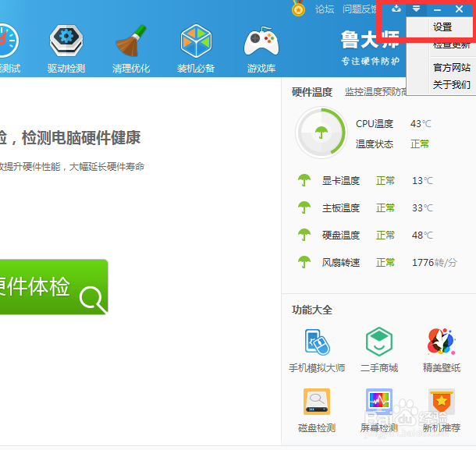Click the download tray icon in title bar
This screenshot has width=476, height=450.
pyautogui.click(x=396, y=9)
